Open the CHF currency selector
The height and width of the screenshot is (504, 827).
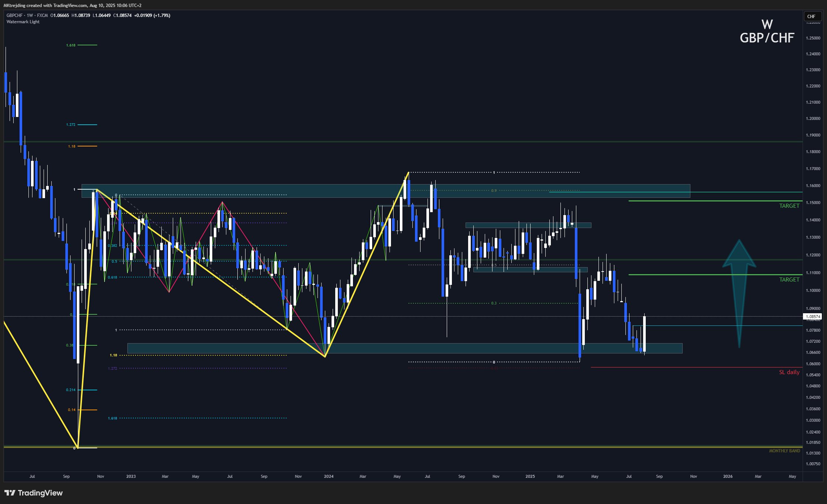click(x=813, y=16)
